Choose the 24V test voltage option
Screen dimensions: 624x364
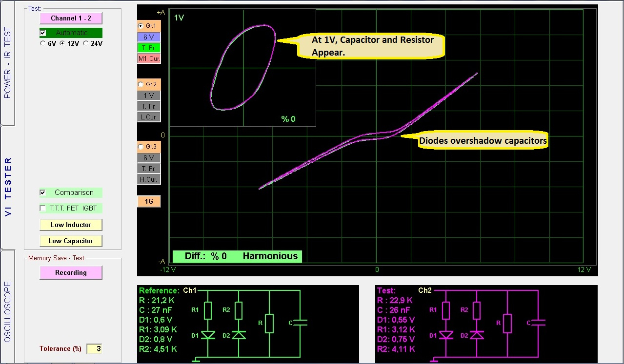tap(86, 43)
